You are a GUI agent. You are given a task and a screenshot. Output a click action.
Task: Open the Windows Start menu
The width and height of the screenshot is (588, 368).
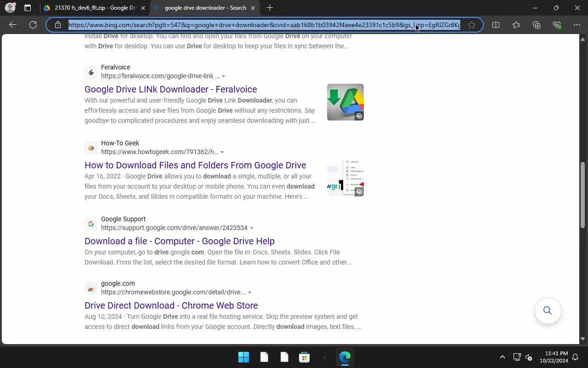click(x=243, y=357)
